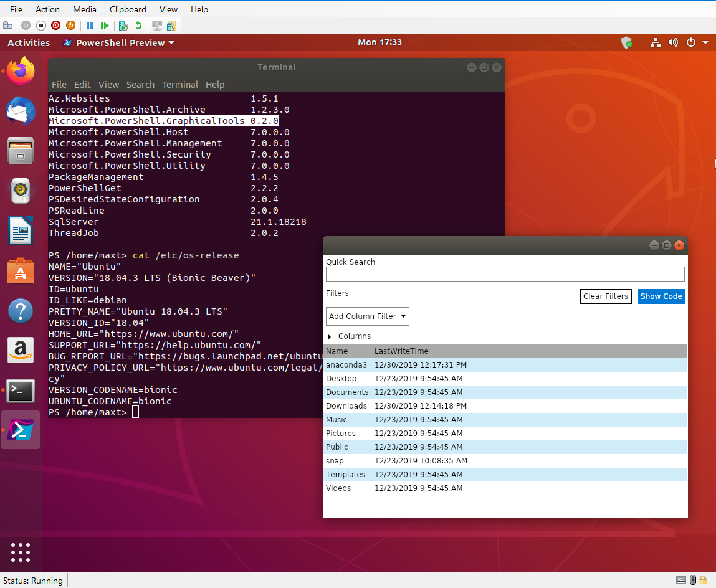
Task: Click the power icon in Ubuntu top bar
Action: (x=691, y=42)
